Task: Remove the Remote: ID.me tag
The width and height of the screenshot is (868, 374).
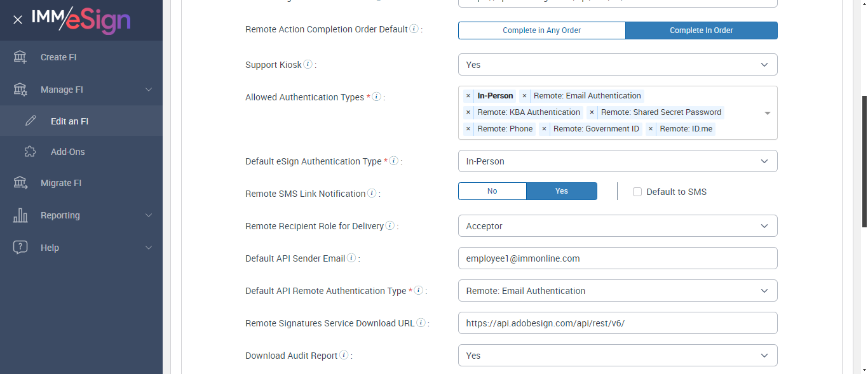Action: click(x=651, y=129)
